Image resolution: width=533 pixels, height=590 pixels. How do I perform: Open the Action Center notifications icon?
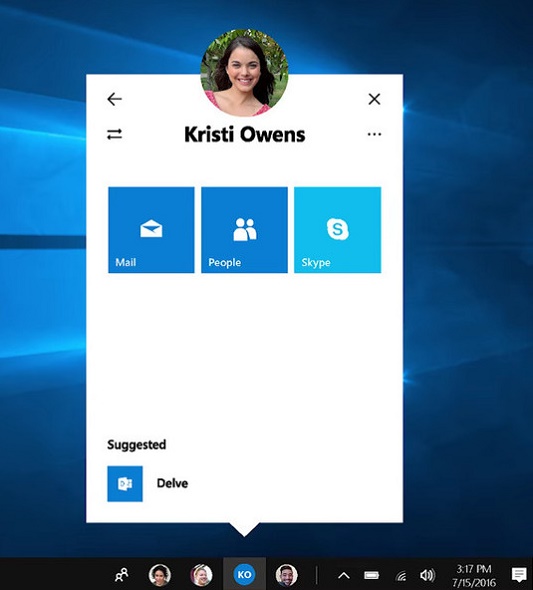[519, 575]
